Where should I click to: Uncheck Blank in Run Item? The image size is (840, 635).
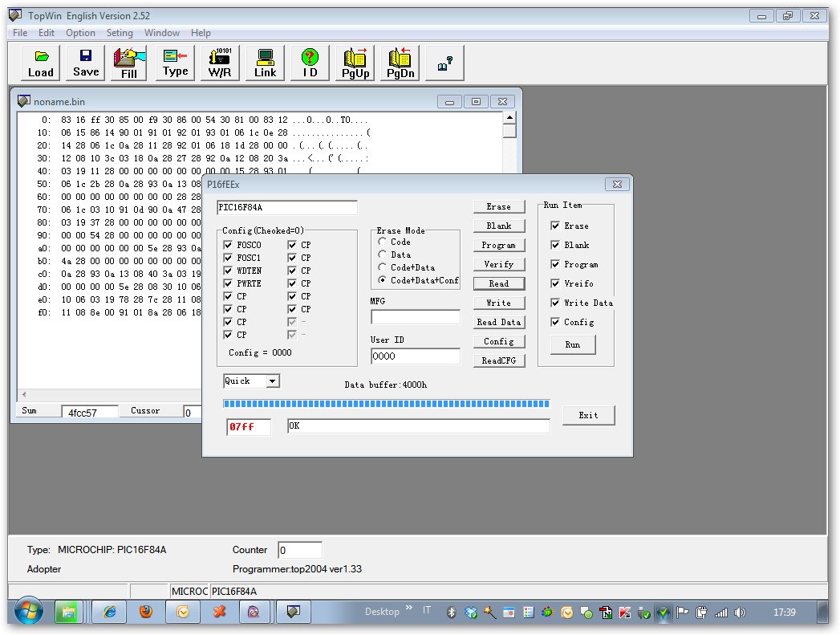555,245
